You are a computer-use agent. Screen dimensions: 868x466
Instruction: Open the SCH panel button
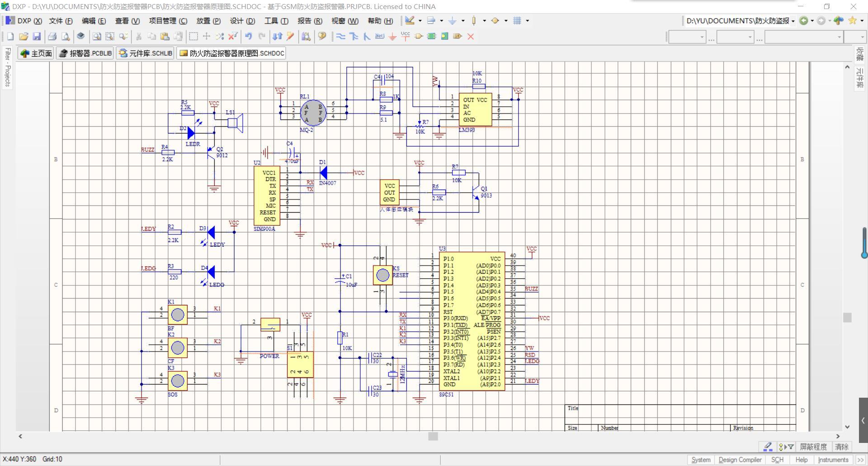tap(777, 460)
